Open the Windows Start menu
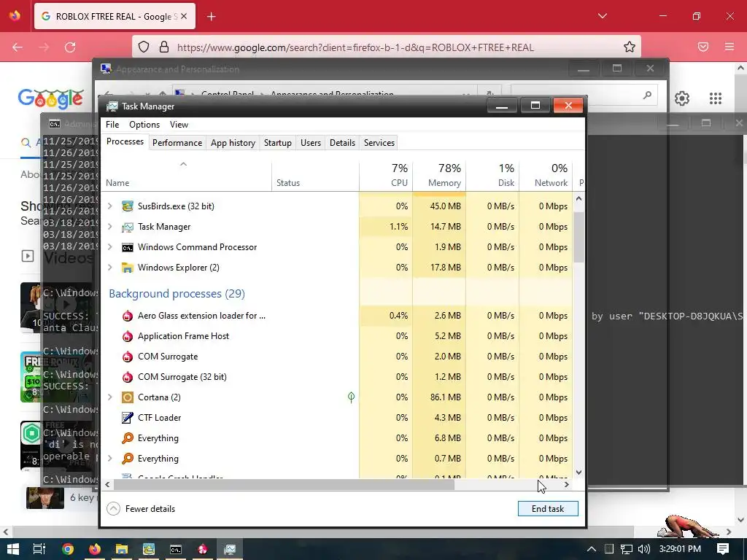The width and height of the screenshot is (747, 560). 13,549
